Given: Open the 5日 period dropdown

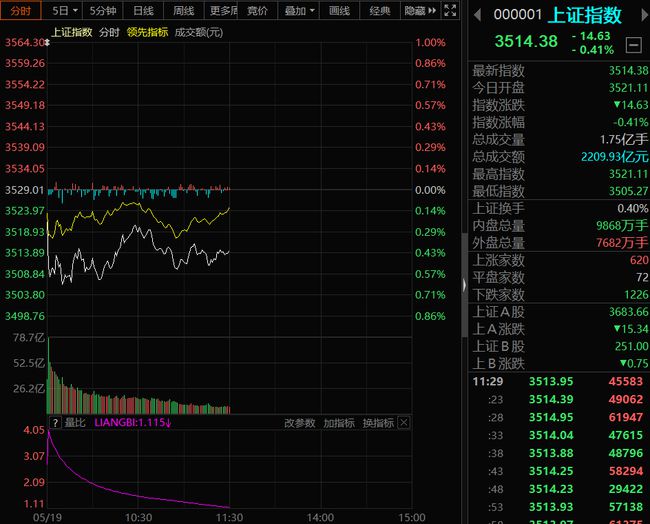Looking at the screenshot, I should tap(65, 10).
